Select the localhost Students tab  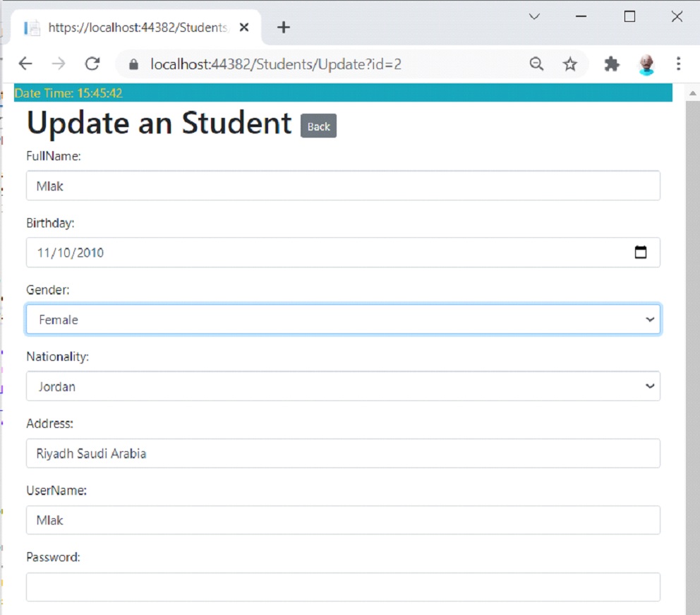[134, 28]
